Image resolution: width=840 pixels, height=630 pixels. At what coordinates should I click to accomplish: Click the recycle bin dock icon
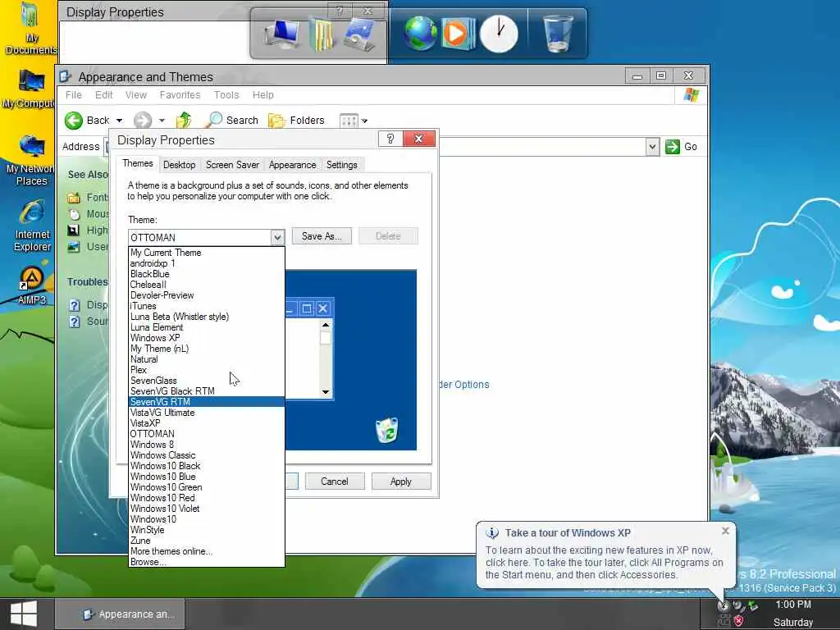pos(558,33)
